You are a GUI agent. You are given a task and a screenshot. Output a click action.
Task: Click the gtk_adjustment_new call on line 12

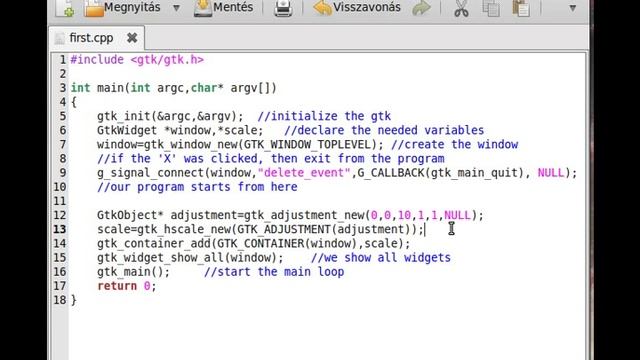pos(364,215)
